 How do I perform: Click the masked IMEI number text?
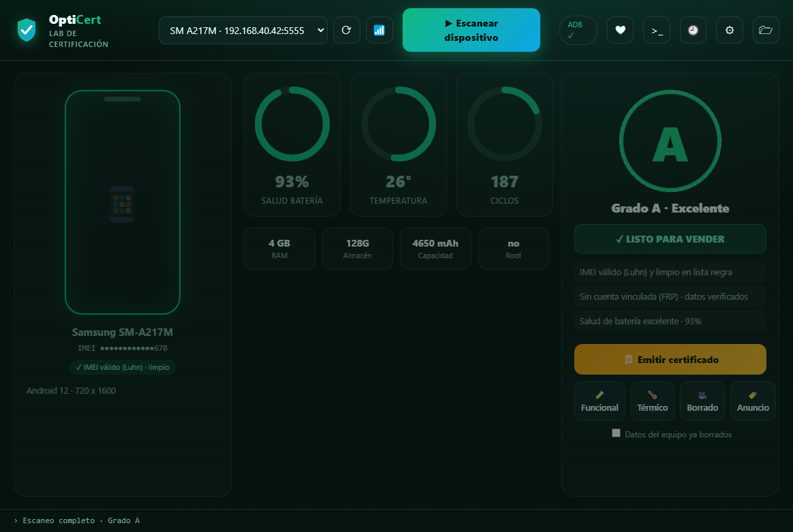tap(123, 348)
